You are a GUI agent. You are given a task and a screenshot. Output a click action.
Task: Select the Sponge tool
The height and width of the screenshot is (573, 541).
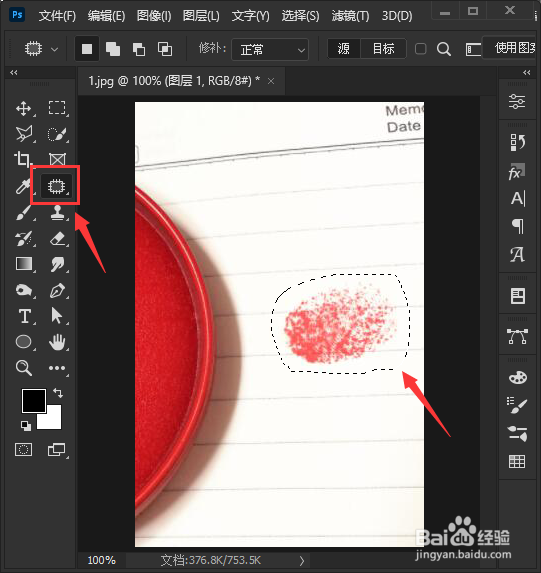point(24,291)
